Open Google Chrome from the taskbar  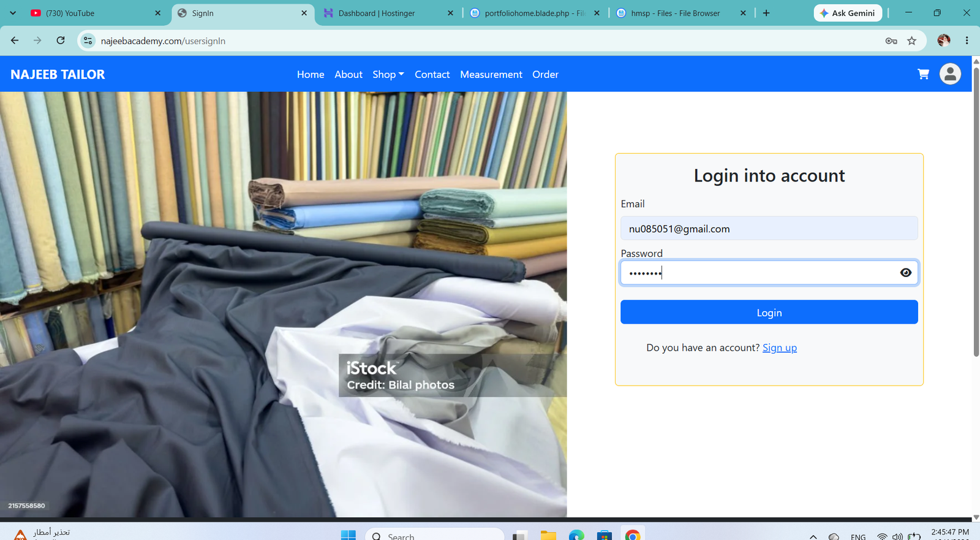(633, 535)
